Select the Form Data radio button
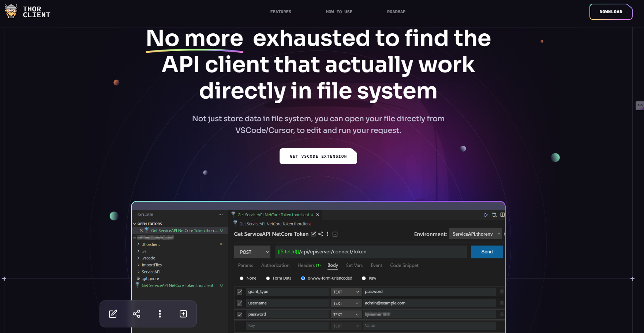644x333 pixels. 268,278
